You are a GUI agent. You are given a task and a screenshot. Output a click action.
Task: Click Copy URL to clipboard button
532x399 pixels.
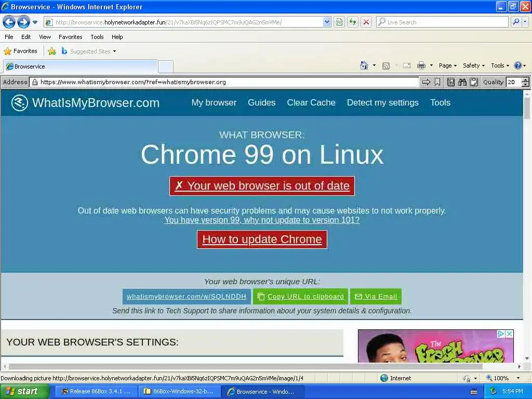[x=300, y=297]
